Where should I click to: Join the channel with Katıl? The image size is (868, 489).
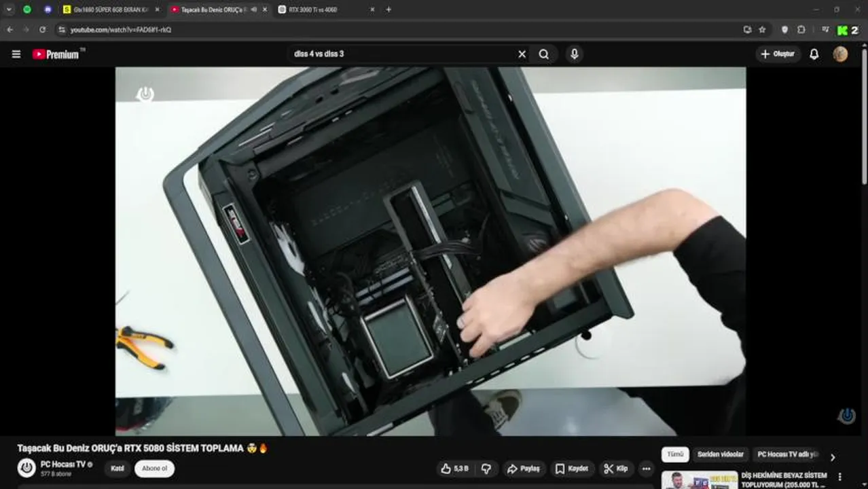tap(117, 469)
